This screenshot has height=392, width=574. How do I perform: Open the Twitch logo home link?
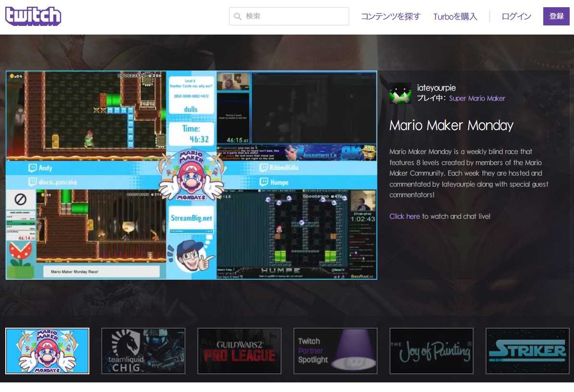click(x=33, y=16)
